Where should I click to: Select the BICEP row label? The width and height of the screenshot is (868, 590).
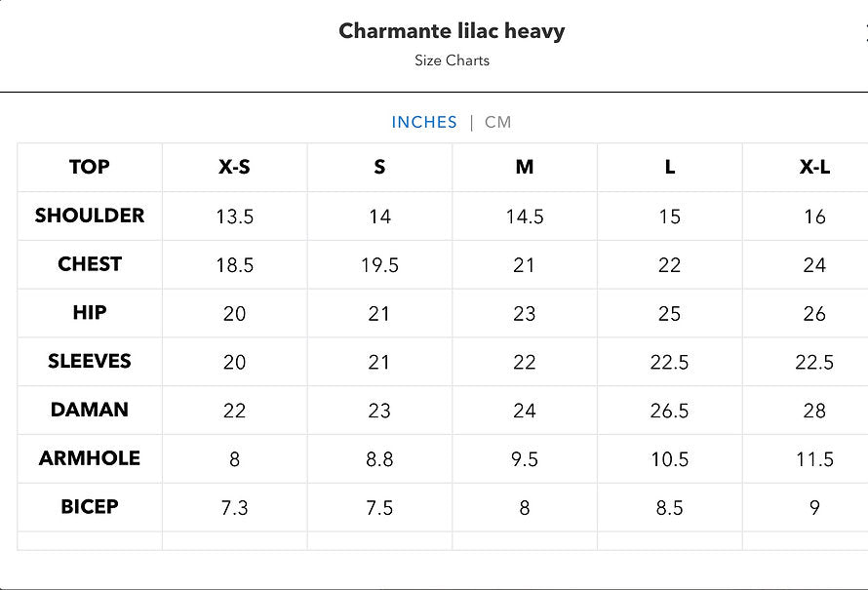[90, 507]
